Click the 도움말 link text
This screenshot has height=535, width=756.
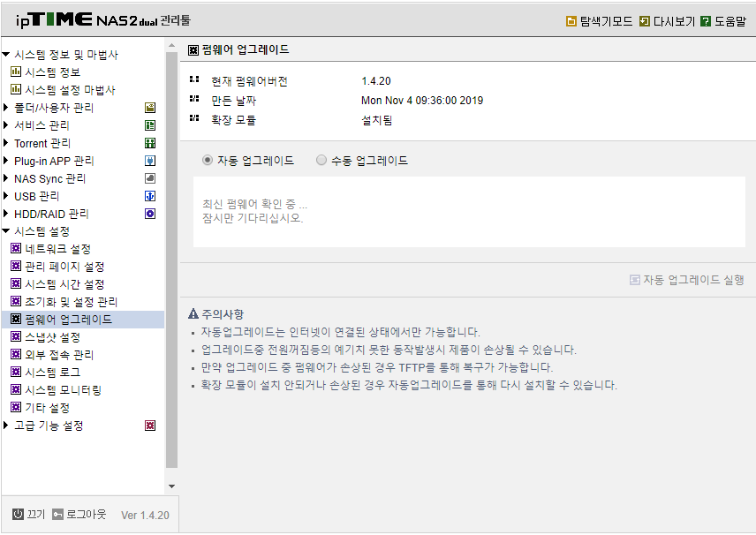[730, 21]
